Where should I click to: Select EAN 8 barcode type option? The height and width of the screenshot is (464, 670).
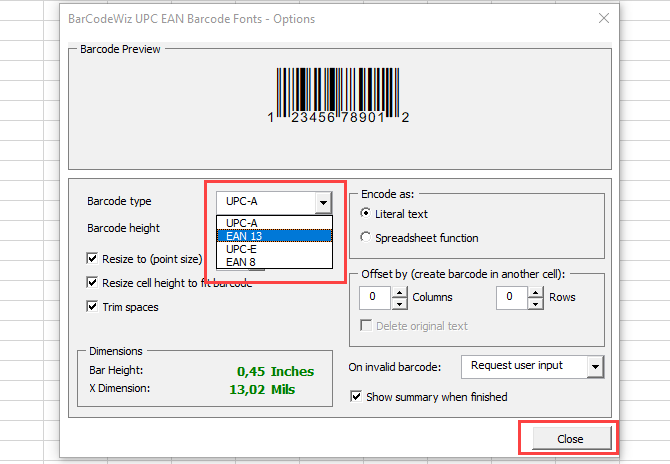274,261
